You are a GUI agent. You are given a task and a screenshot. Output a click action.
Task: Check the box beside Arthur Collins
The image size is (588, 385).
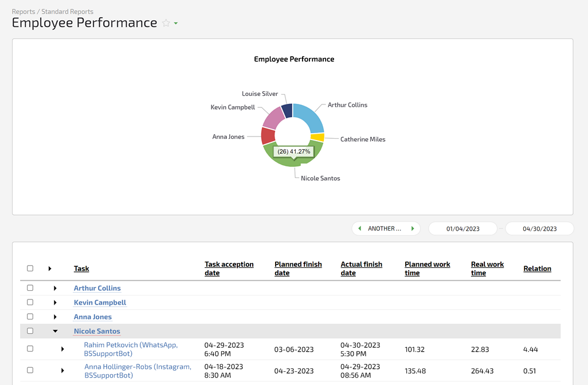click(x=30, y=288)
